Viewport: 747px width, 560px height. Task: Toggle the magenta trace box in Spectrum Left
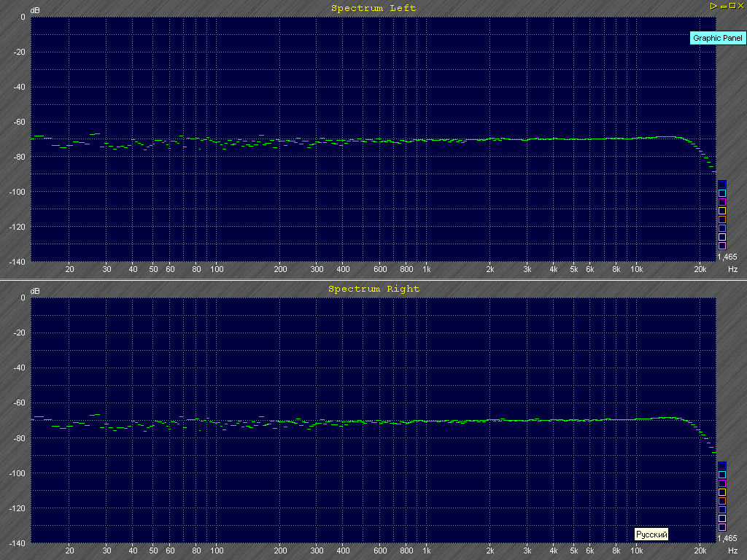click(x=722, y=202)
